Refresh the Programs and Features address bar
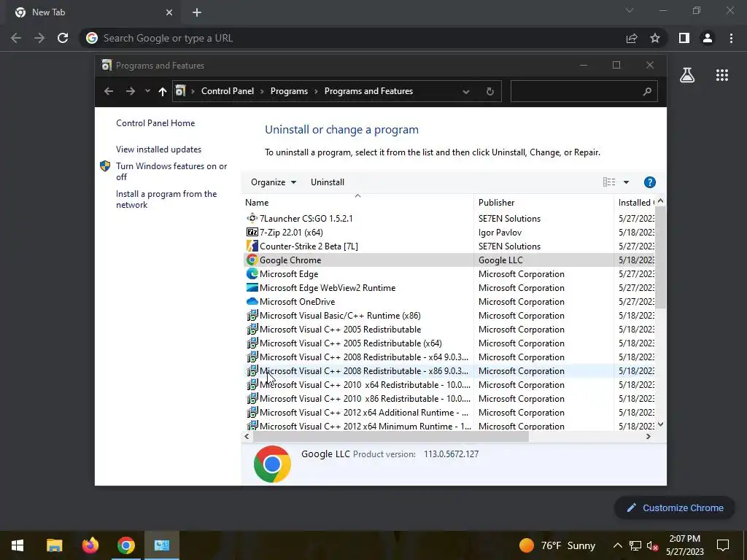747x560 pixels. (x=489, y=91)
